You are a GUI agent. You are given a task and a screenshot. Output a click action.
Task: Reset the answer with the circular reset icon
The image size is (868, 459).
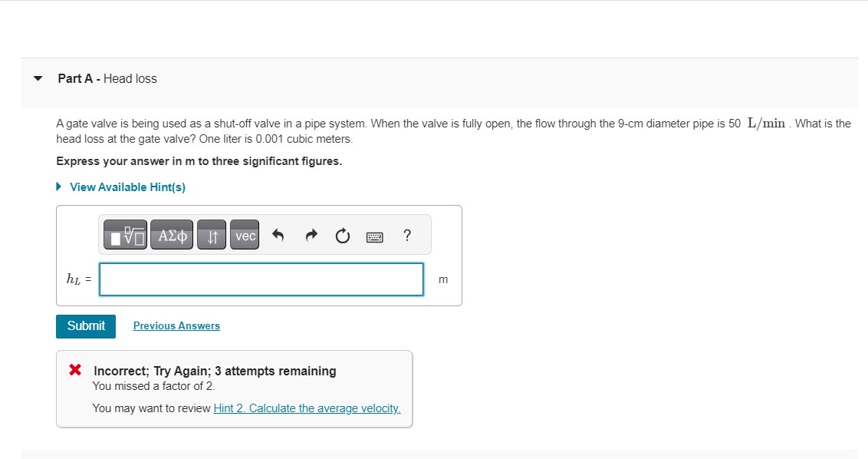pyautogui.click(x=342, y=236)
